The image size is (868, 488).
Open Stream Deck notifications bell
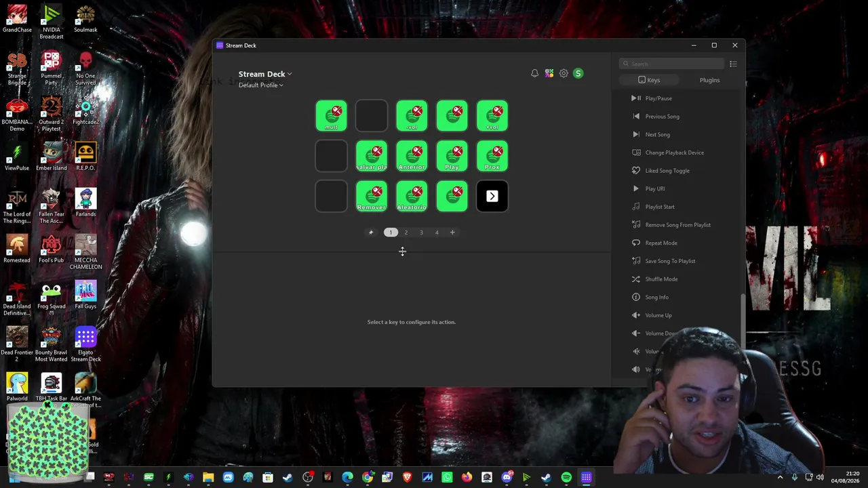tap(534, 73)
